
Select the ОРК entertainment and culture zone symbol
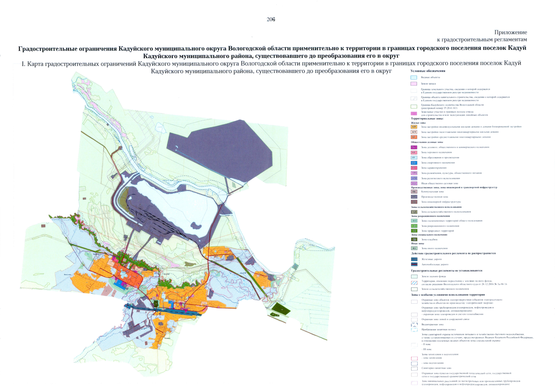414,173
